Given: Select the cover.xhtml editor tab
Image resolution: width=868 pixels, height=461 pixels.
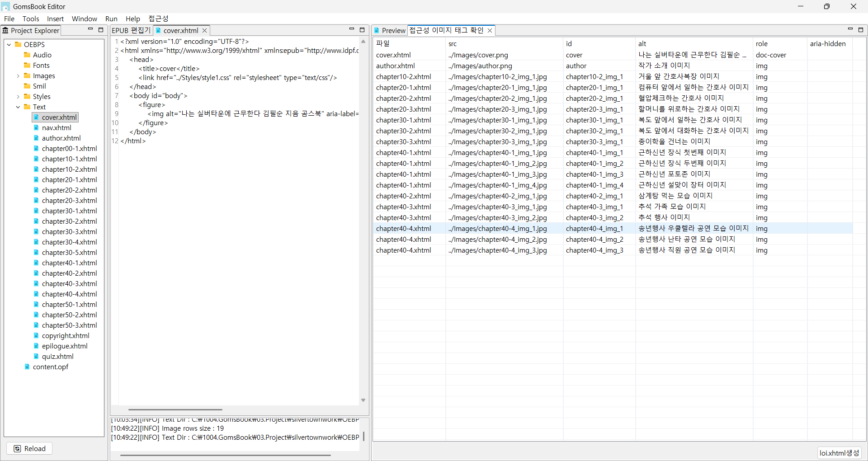Looking at the screenshot, I should point(181,30).
